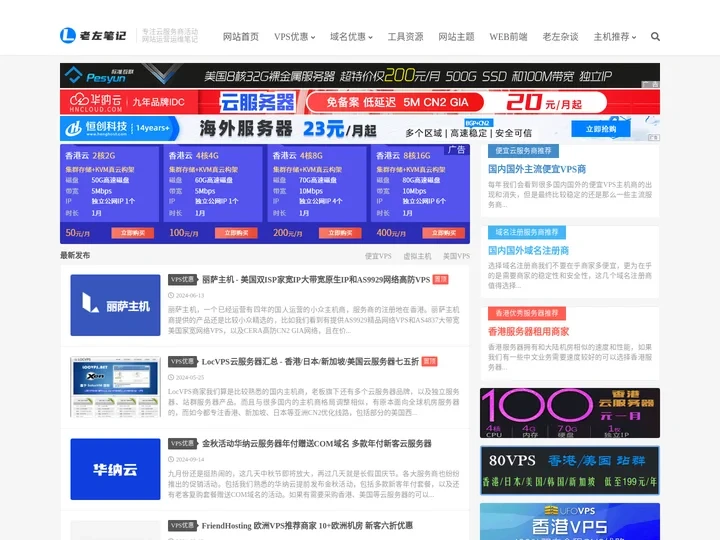Open 老左杂谈 menu item
The image size is (720, 540).
(560, 37)
